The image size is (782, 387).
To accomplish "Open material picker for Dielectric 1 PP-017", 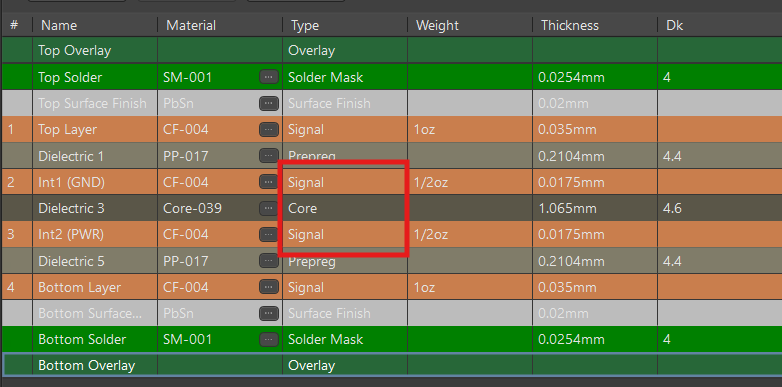I will click(x=269, y=156).
